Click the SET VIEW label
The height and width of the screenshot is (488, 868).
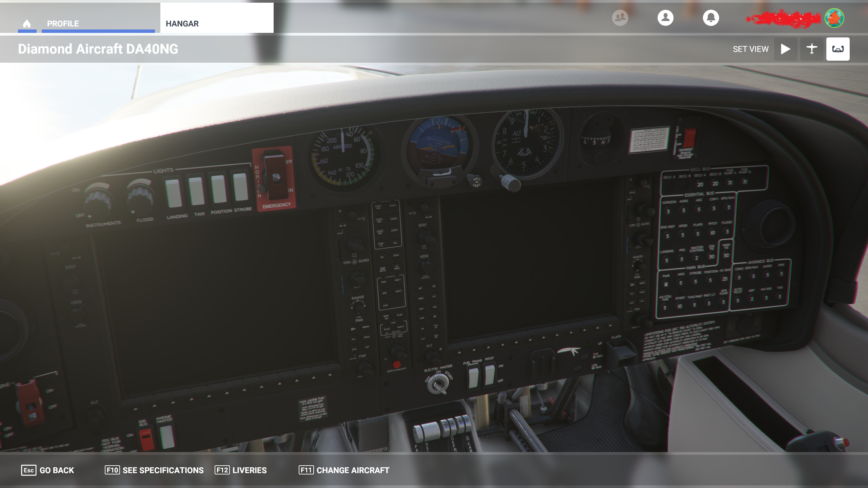750,49
